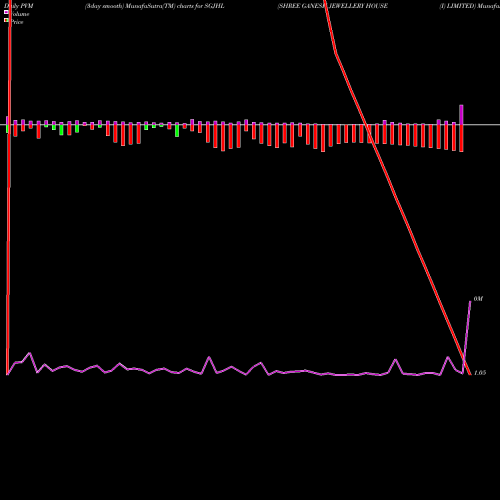Click the 'SHREE GANESH JEWELLERY HOUSE' heading
Image resolution: width=500 pixels, height=500 pixels.
333,6
